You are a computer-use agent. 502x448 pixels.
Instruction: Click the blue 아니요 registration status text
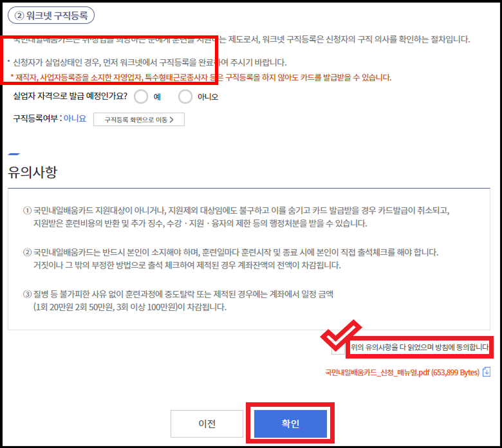[75, 118]
